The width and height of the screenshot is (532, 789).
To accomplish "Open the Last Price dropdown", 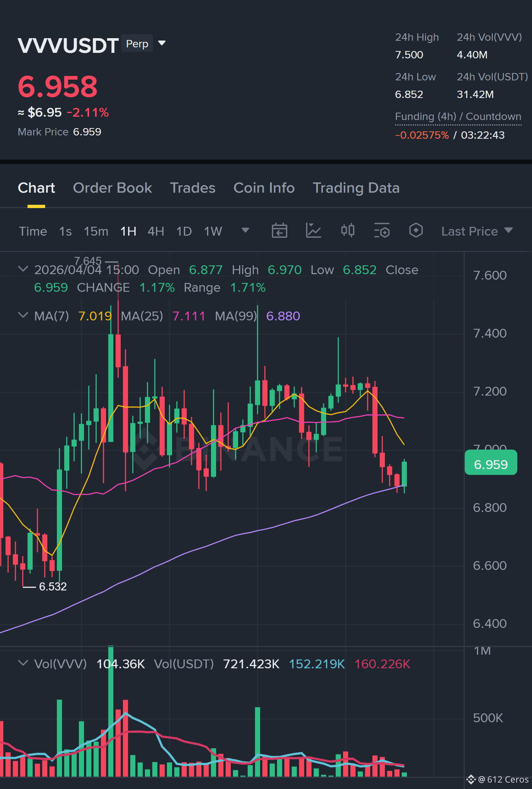I will tap(477, 231).
